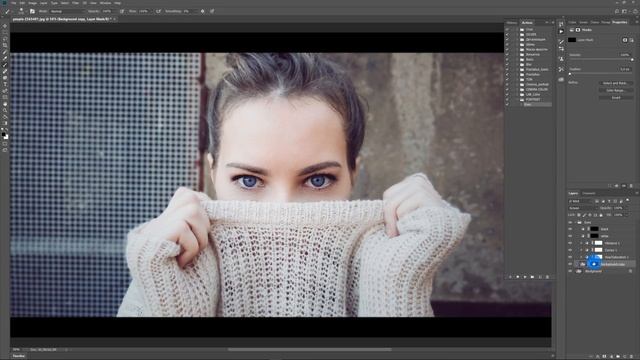
Task: Open Actions play icon in collapsed dock
Action: tap(561, 32)
